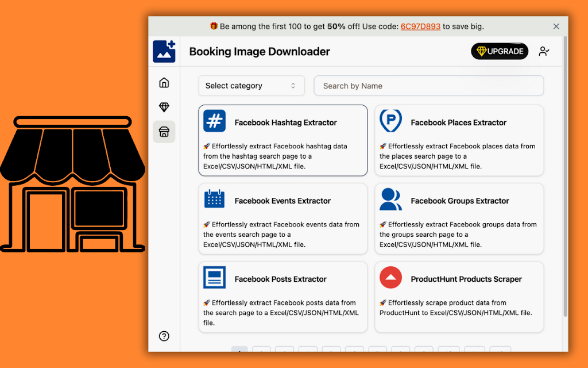
Task: Open the diamond premium sidebar icon
Action: 164,107
